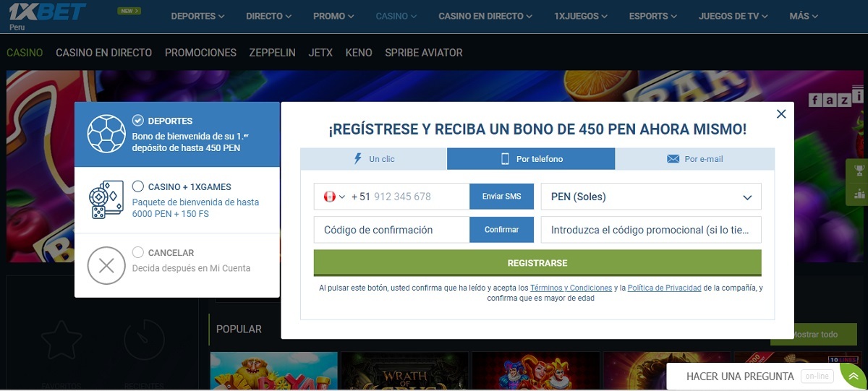Switch to the Un clic registration tab
The width and height of the screenshot is (868, 391).
(373, 159)
